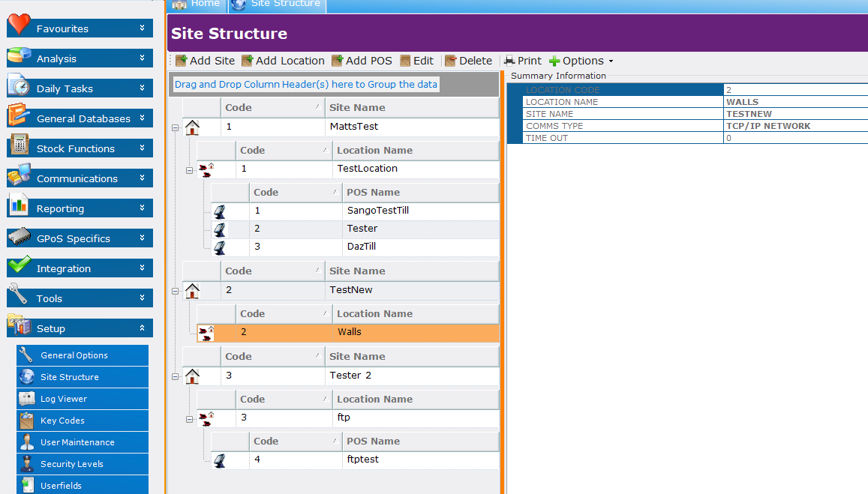Open User Maintenance from Setup menu
This screenshot has height=494, width=868.
(x=83, y=442)
